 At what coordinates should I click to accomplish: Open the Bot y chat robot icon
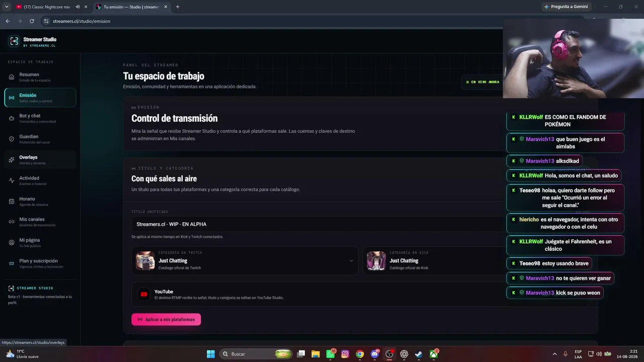12,118
